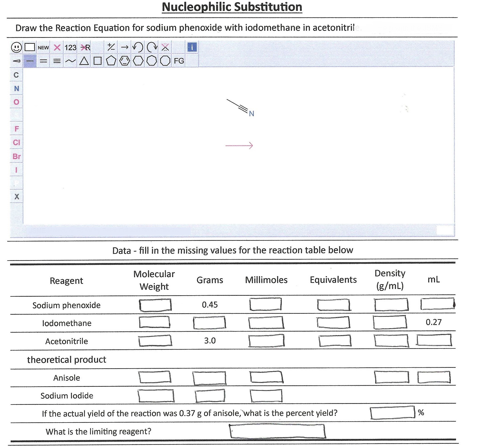Click Sodium phenoxide molecular weight box
The height and width of the screenshot is (448, 478).
coord(155,305)
